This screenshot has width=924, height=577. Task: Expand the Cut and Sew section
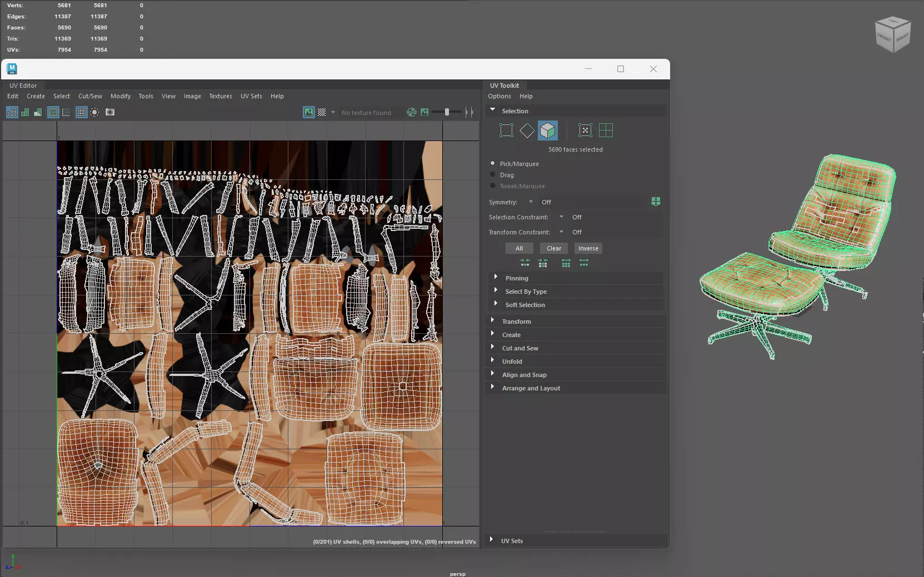(x=492, y=347)
